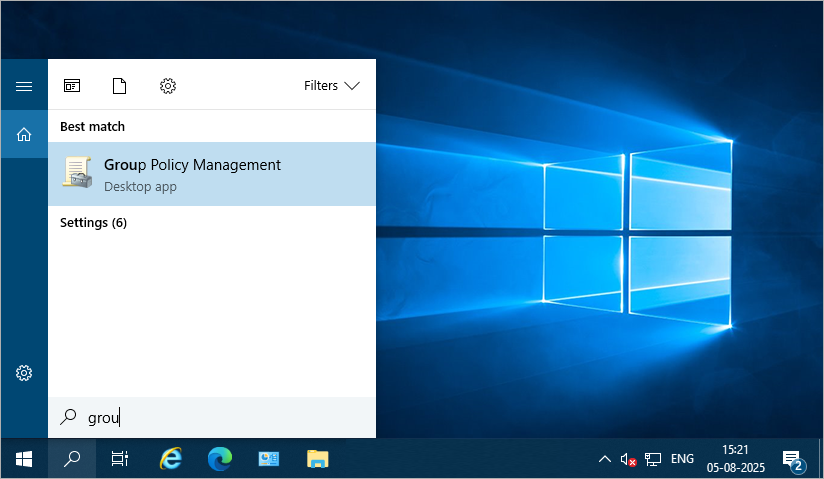Open Task View from the taskbar
The image size is (824, 479).
pyautogui.click(x=120, y=459)
